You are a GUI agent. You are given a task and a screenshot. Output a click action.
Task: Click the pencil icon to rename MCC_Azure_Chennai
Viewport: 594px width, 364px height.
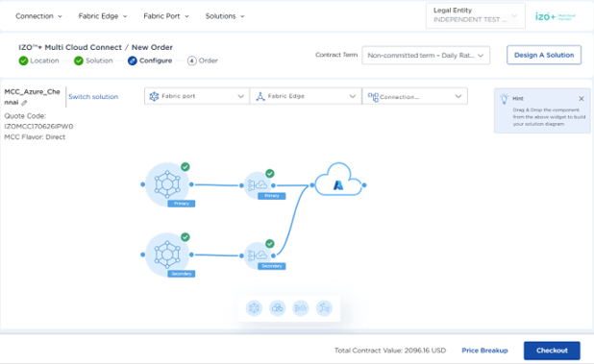tap(24, 103)
